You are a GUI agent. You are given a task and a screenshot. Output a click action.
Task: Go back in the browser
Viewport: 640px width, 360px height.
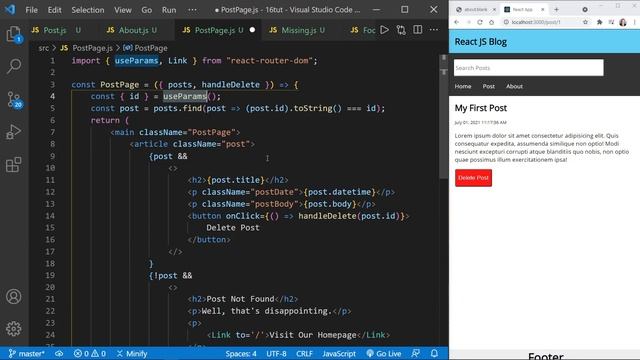456,22
